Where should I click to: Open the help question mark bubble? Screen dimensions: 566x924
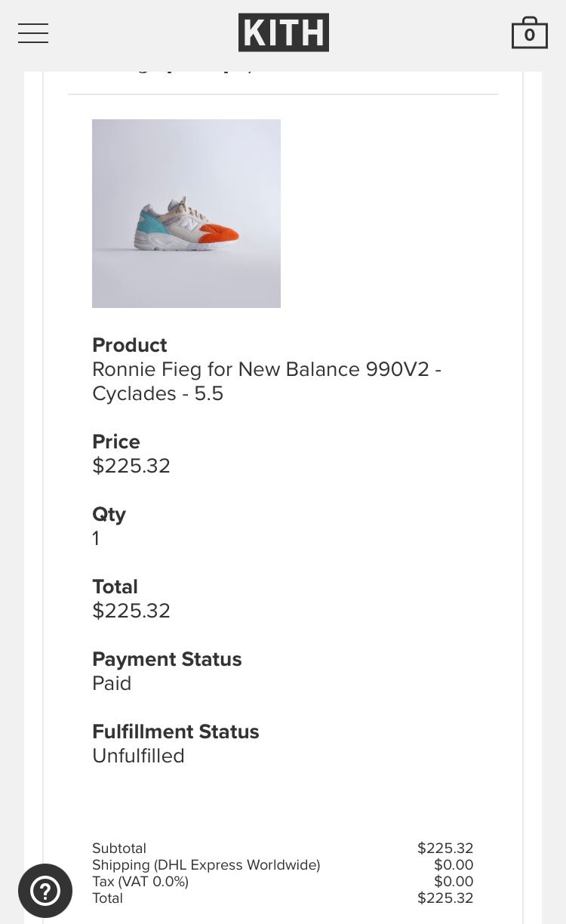click(x=45, y=891)
